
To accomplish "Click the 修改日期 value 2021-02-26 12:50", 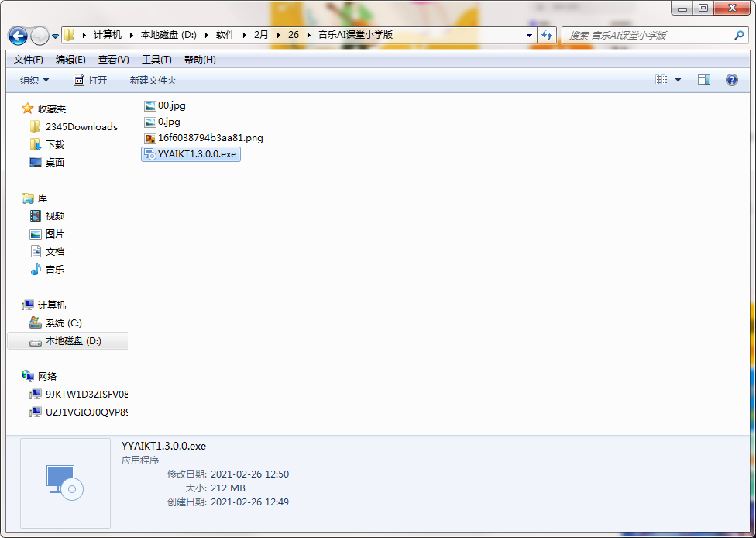I will click(249, 474).
